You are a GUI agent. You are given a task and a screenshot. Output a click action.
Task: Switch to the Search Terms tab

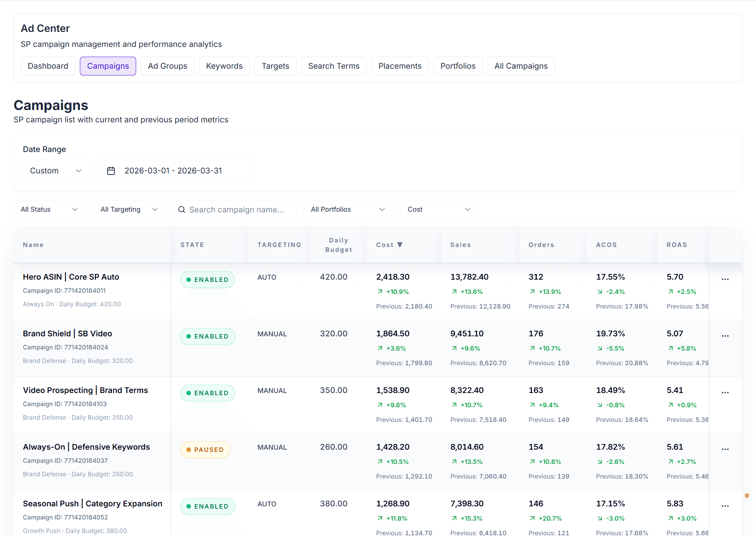coord(333,66)
